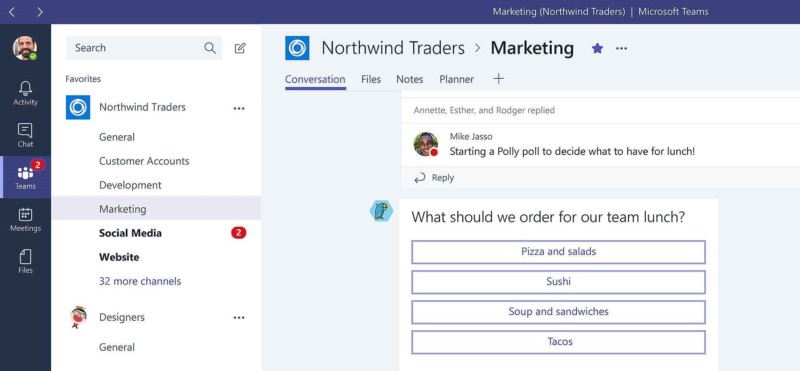Click Northwind Traders in header breadcrumb

[393, 48]
